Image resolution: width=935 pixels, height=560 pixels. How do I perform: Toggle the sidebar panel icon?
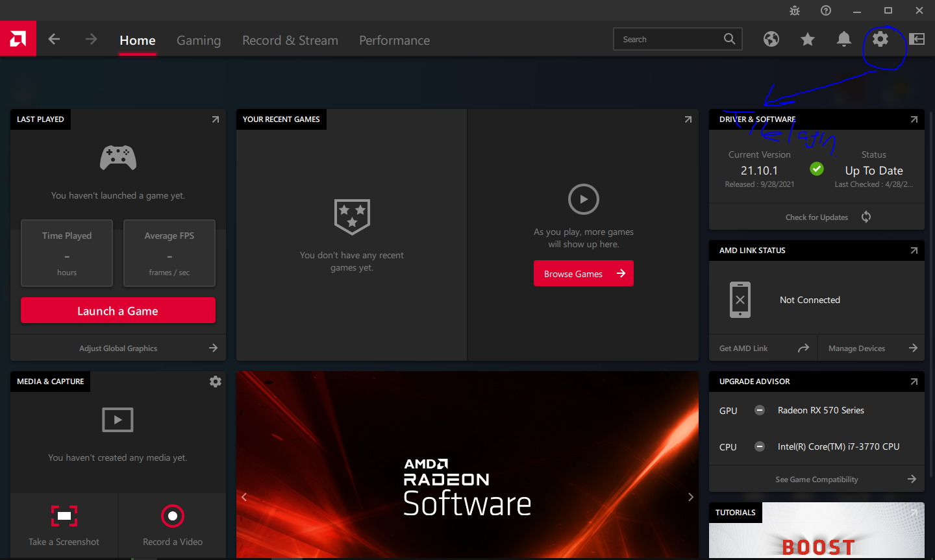(x=917, y=39)
